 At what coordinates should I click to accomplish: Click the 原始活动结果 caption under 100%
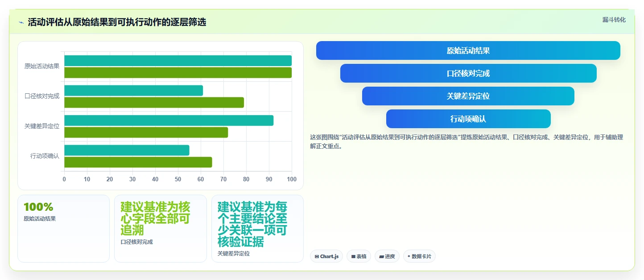point(40,219)
